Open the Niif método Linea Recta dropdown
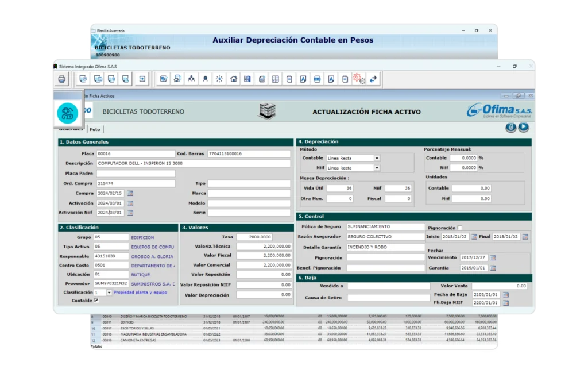 pyautogui.click(x=377, y=168)
